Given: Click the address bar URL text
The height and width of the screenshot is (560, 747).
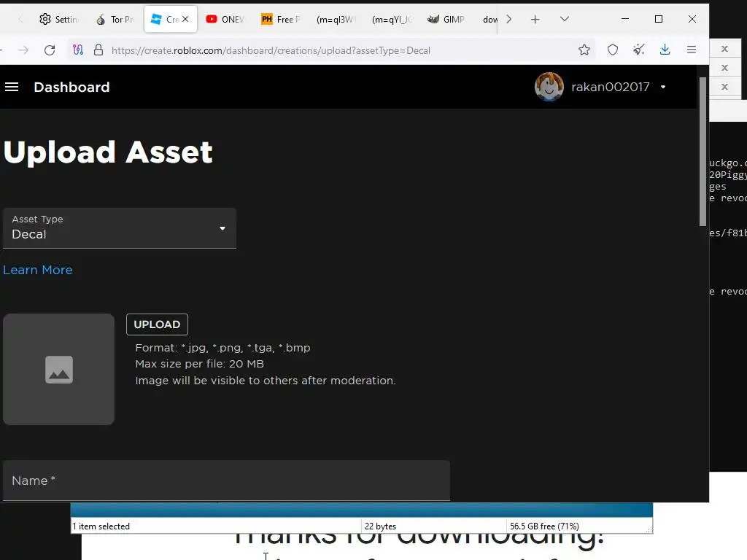Looking at the screenshot, I should tap(271, 50).
